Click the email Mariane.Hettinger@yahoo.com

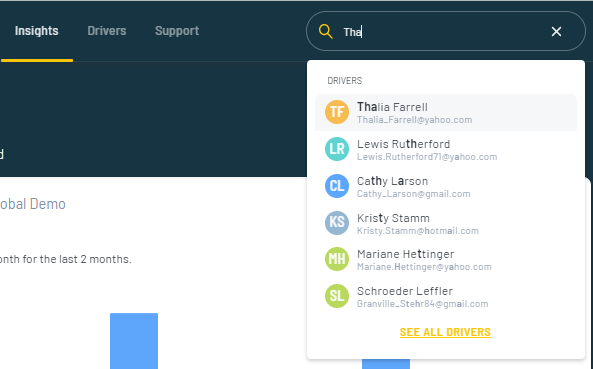424,267
